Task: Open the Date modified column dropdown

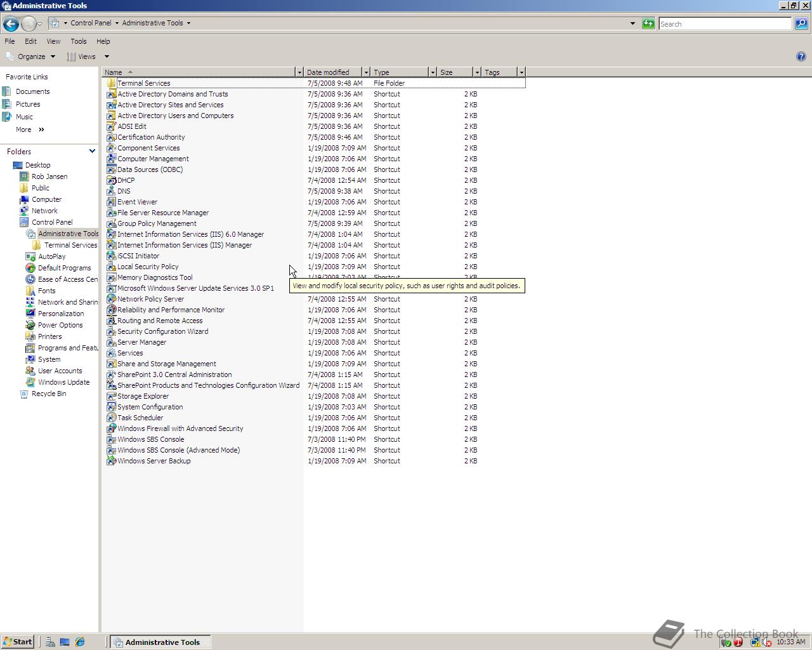Action: (x=365, y=72)
